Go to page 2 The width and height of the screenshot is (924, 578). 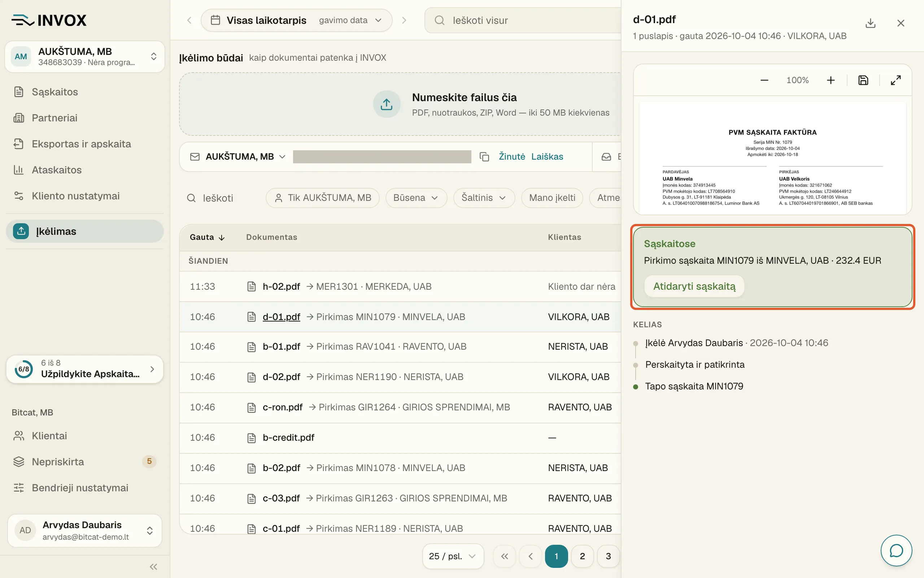(x=582, y=556)
